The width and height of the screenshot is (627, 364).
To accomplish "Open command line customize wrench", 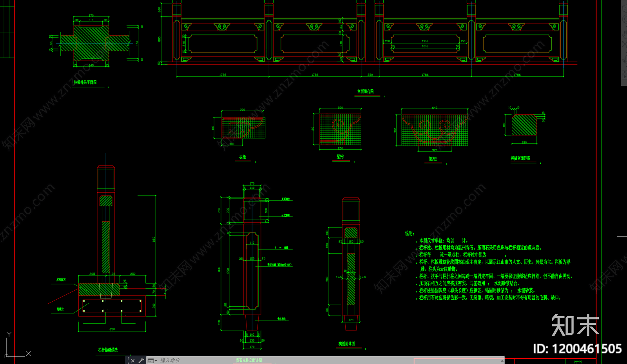I will pos(141,360).
